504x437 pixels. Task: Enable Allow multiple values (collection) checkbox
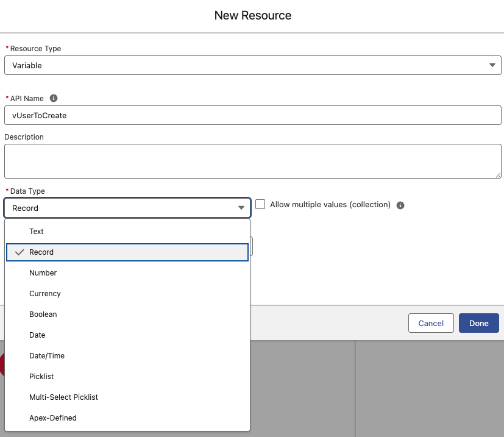pos(260,205)
